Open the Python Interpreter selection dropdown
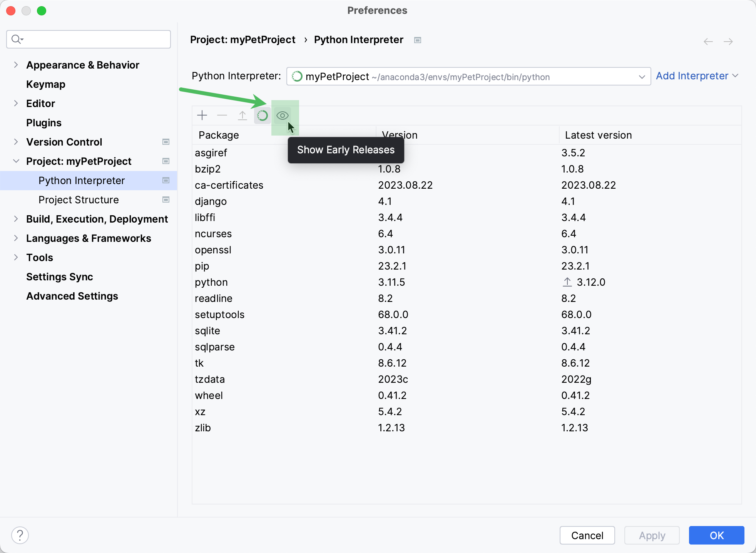 click(642, 76)
